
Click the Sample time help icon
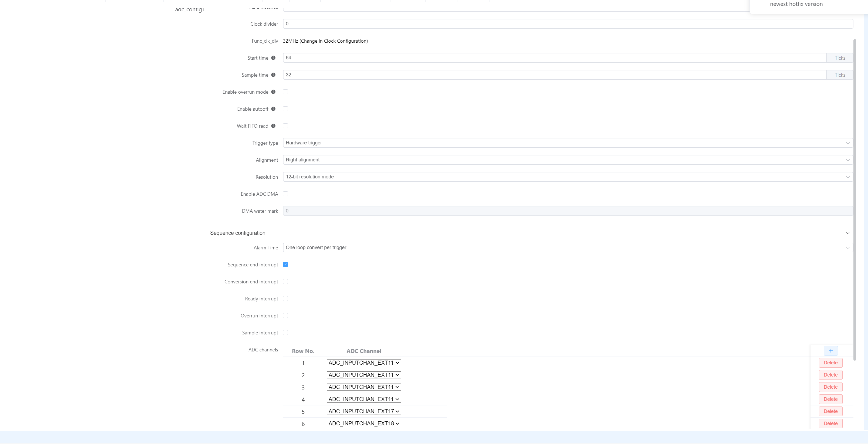(273, 75)
